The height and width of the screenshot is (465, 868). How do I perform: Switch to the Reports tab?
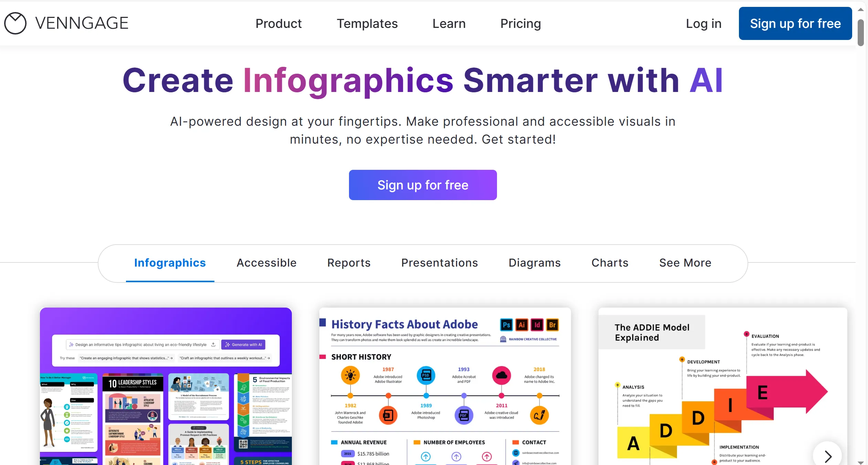point(349,263)
